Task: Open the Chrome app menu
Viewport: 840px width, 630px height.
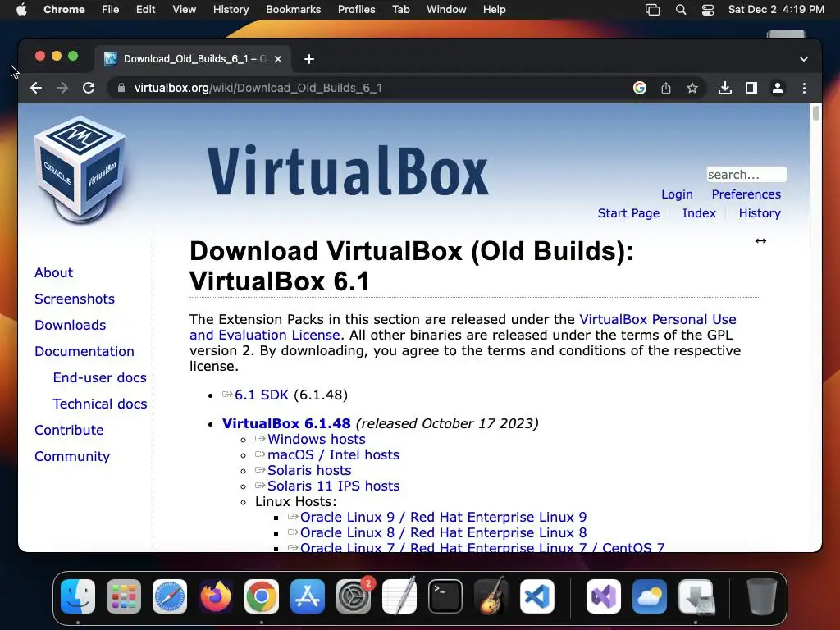Action: click(x=64, y=10)
